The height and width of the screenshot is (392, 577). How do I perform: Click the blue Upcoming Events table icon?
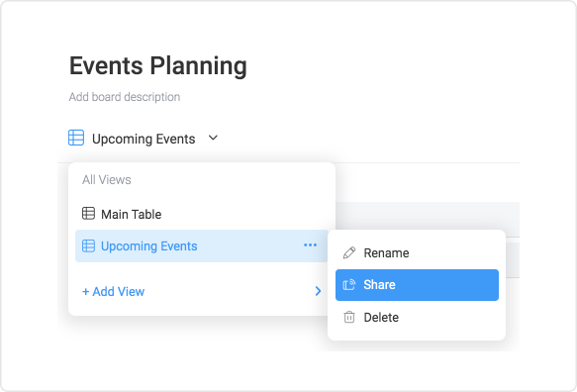(88, 245)
